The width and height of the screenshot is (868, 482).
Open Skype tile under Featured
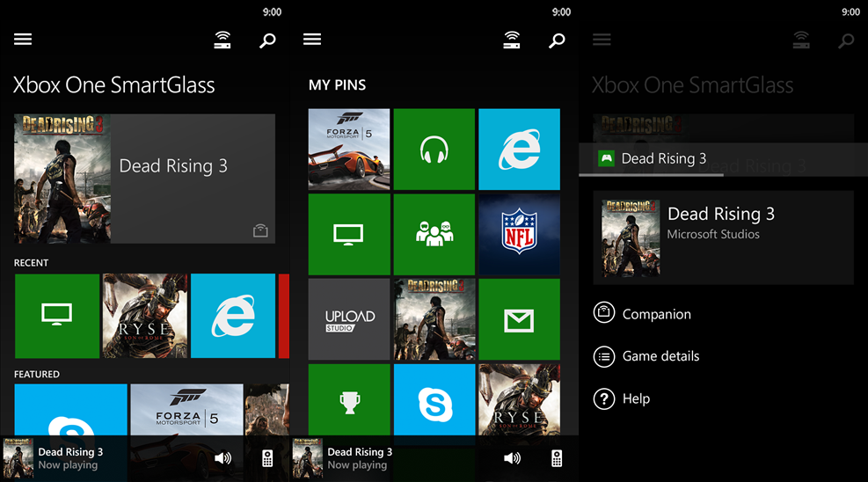point(71,410)
